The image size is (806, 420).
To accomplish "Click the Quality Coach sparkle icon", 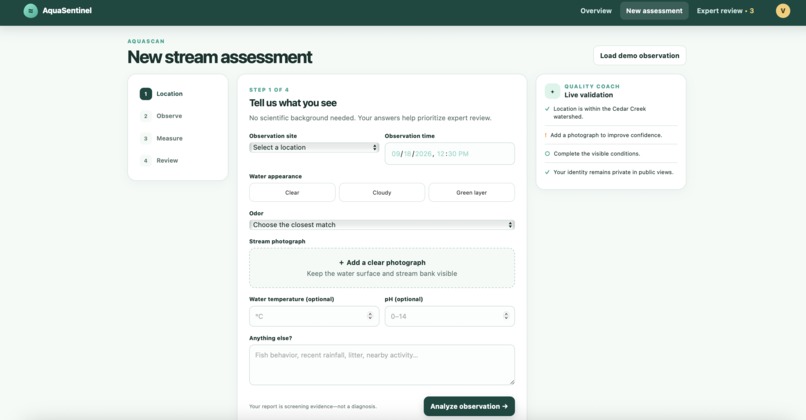I will (x=552, y=91).
